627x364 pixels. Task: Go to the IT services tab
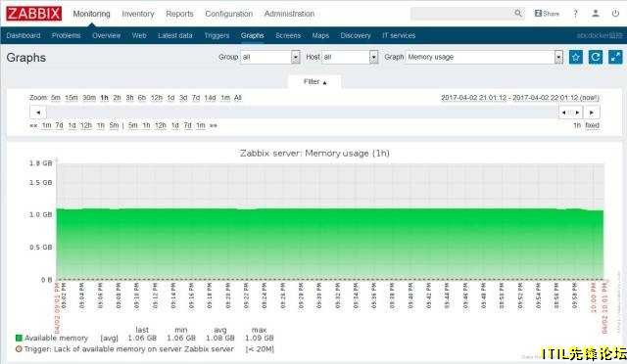click(x=399, y=35)
